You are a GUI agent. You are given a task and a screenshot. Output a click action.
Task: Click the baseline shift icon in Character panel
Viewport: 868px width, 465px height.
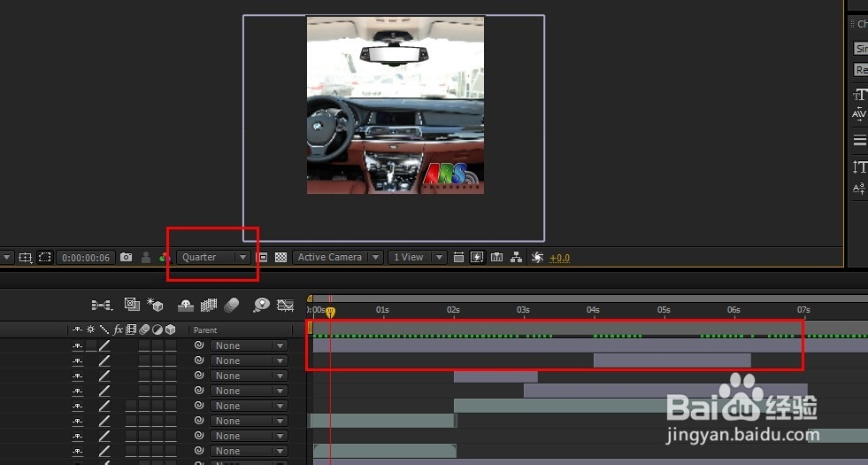click(859, 189)
